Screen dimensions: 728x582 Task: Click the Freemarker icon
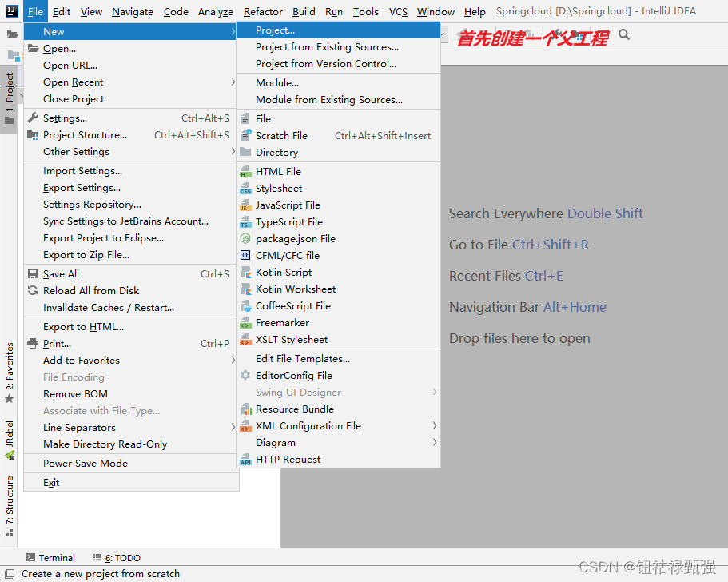pos(245,322)
